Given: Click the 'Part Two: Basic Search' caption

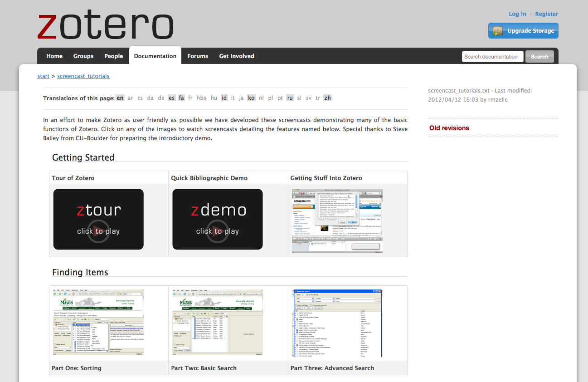Looking at the screenshot, I should tap(204, 368).
